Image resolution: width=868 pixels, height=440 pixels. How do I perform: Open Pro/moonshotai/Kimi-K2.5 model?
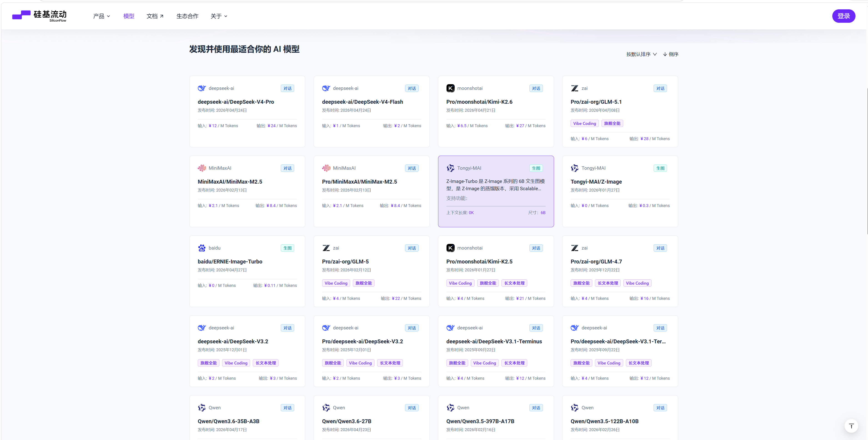[479, 262]
